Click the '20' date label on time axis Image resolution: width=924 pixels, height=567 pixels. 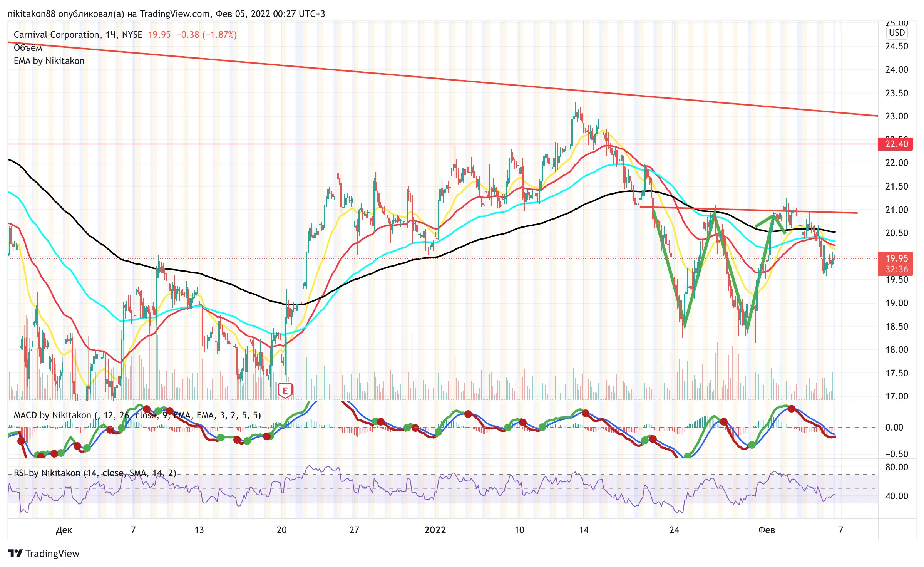(282, 530)
